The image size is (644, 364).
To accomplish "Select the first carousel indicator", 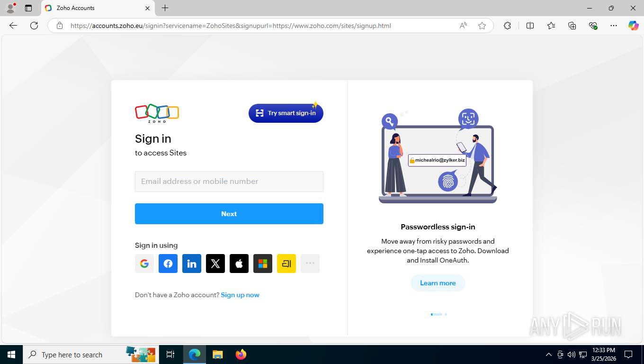I will (436, 314).
